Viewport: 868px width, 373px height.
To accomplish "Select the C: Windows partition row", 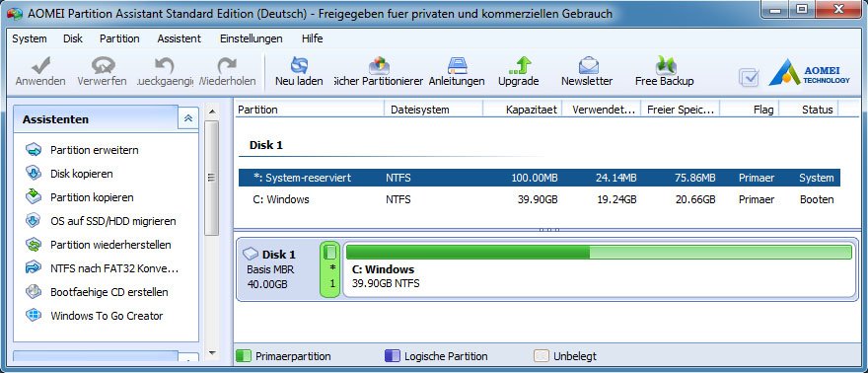I will coord(540,199).
